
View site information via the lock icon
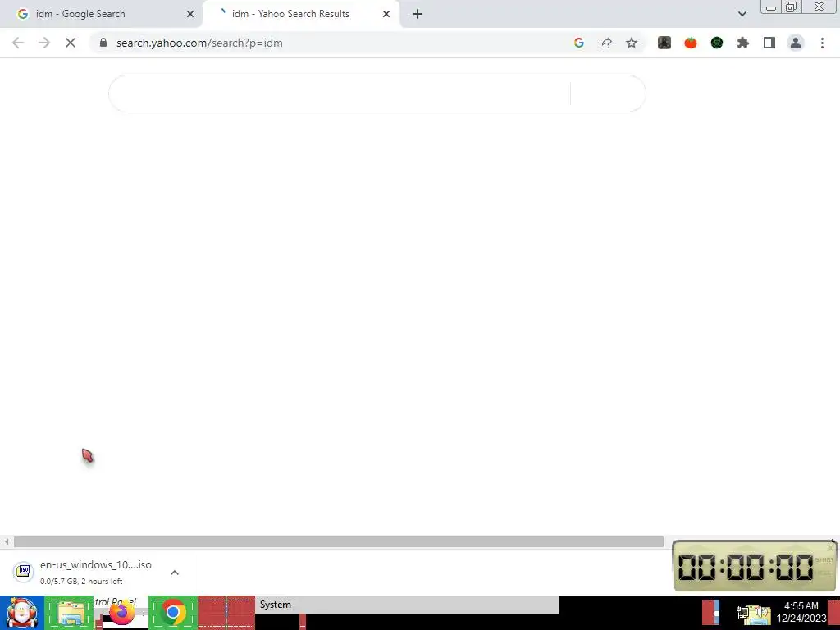click(103, 43)
